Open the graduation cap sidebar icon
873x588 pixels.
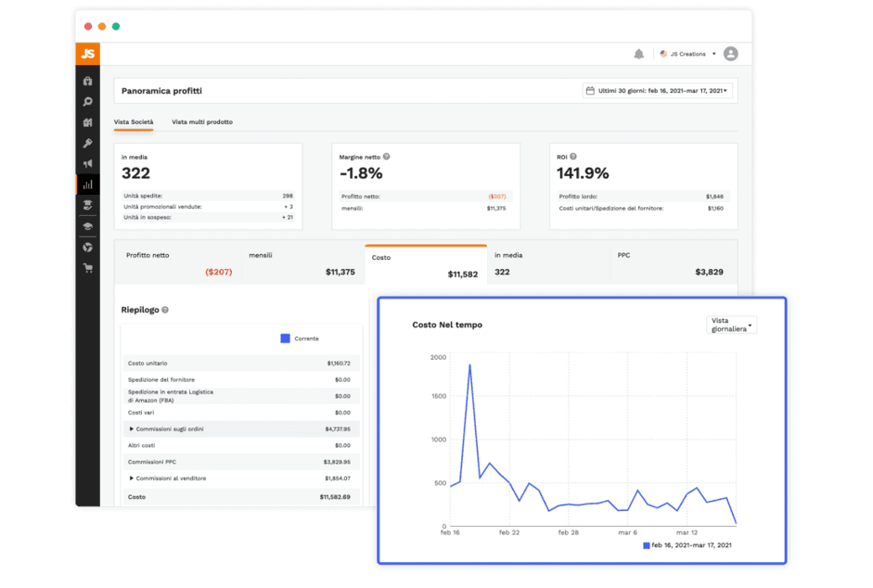coord(87,226)
